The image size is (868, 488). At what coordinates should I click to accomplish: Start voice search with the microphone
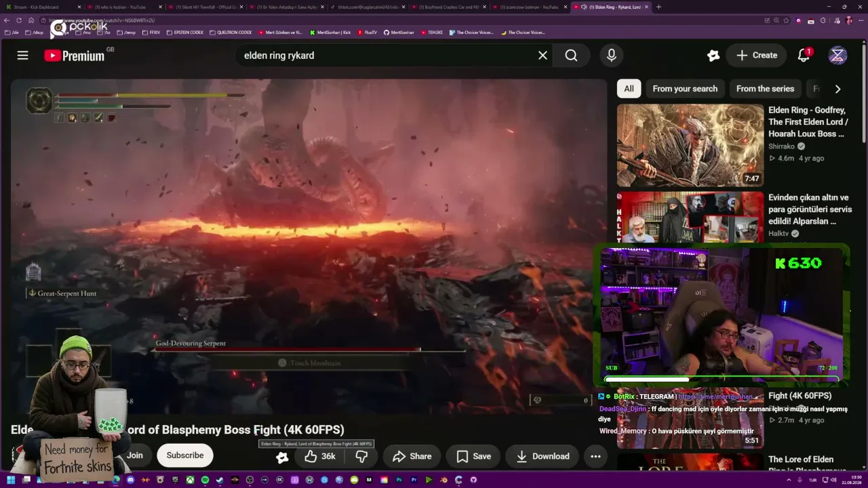pyautogui.click(x=612, y=56)
